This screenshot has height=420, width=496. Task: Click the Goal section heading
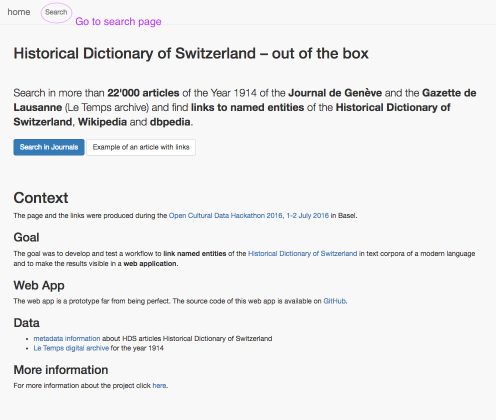tap(26, 237)
